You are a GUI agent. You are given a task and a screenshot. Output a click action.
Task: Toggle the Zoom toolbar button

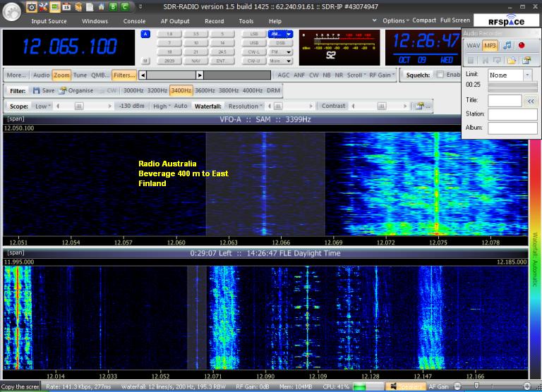[61, 75]
